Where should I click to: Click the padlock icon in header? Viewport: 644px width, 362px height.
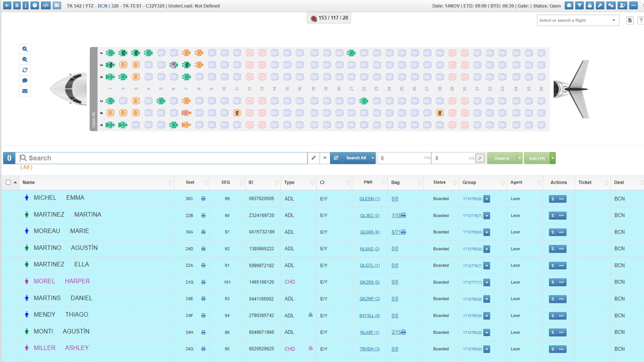590,6
